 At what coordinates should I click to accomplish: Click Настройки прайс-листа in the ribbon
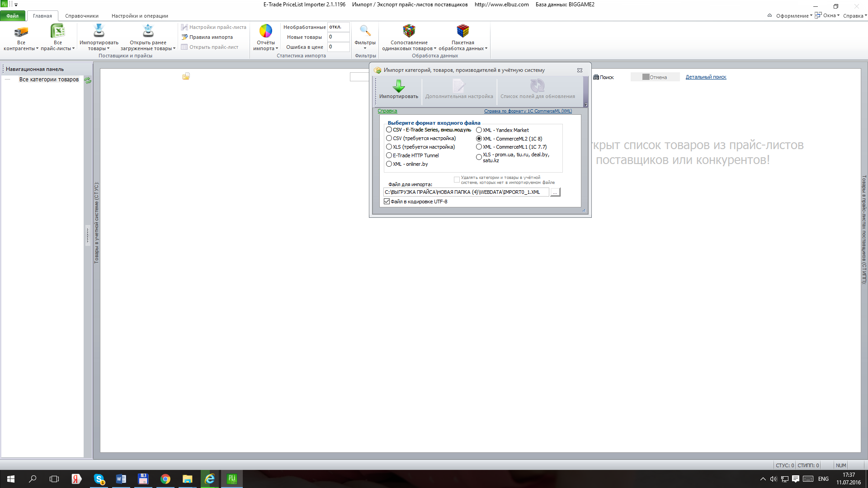pyautogui.click(x=214, y=27)
